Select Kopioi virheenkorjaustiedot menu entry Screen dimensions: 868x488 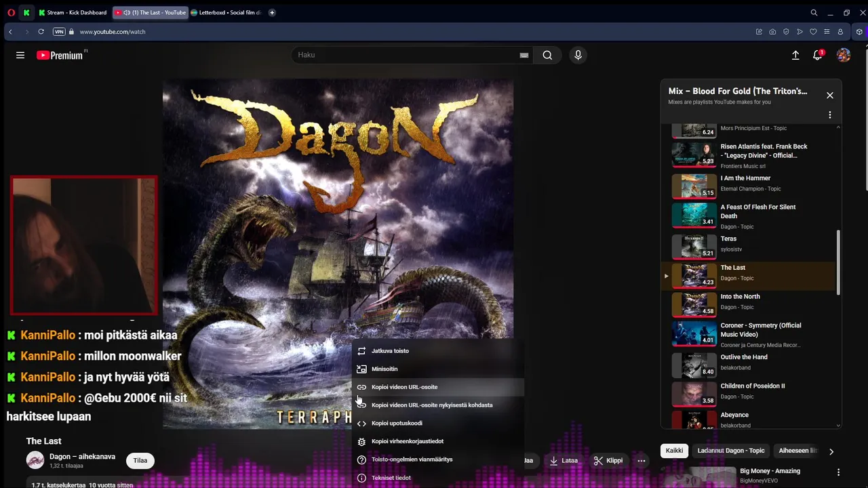pos(437,441)
